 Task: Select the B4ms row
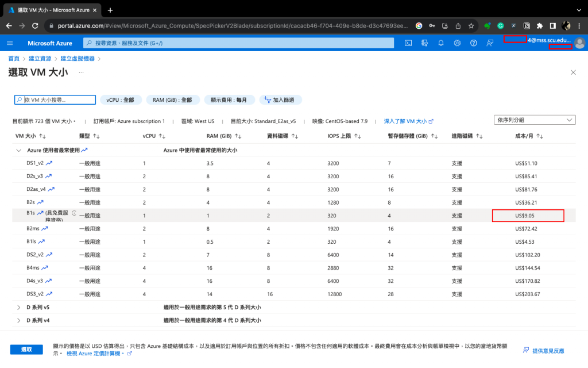[293, 268]
